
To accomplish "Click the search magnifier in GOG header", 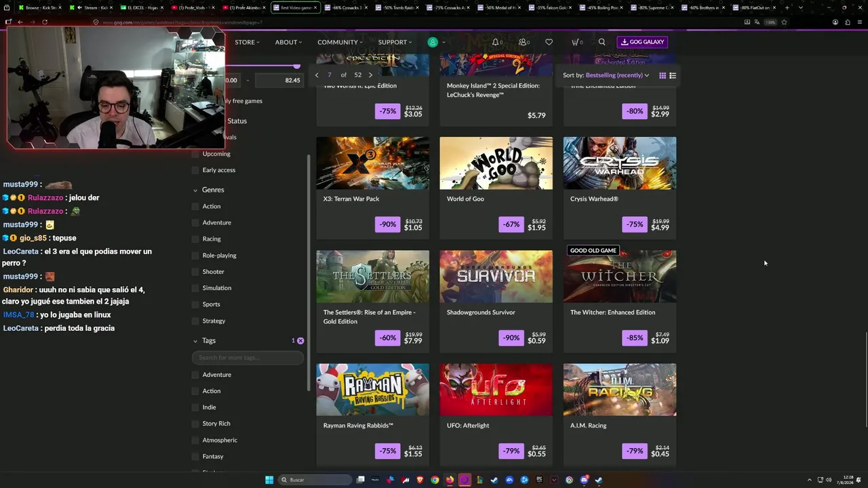I will click(x=601, y=42).
